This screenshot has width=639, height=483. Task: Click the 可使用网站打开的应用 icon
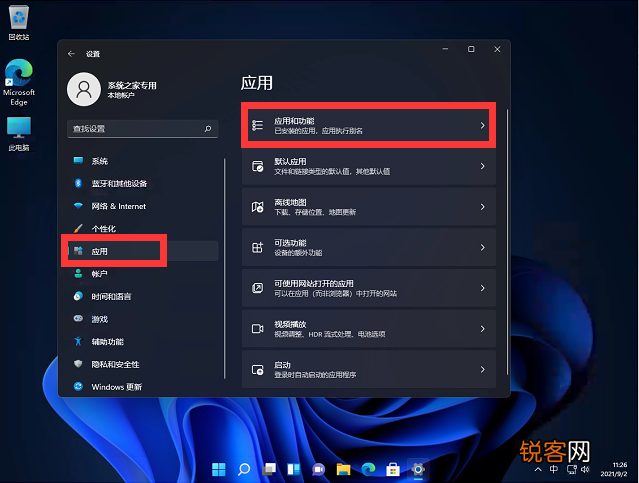(258, 288)
